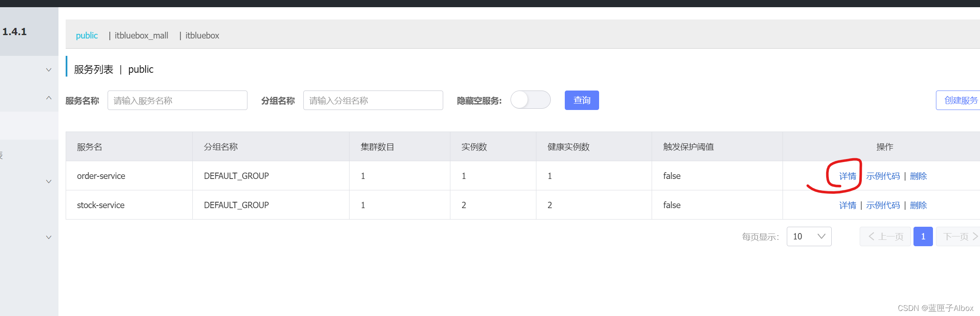Click the 创建服务 create service button
Viewport: 980px width, 316px height.
pos(958,100)
